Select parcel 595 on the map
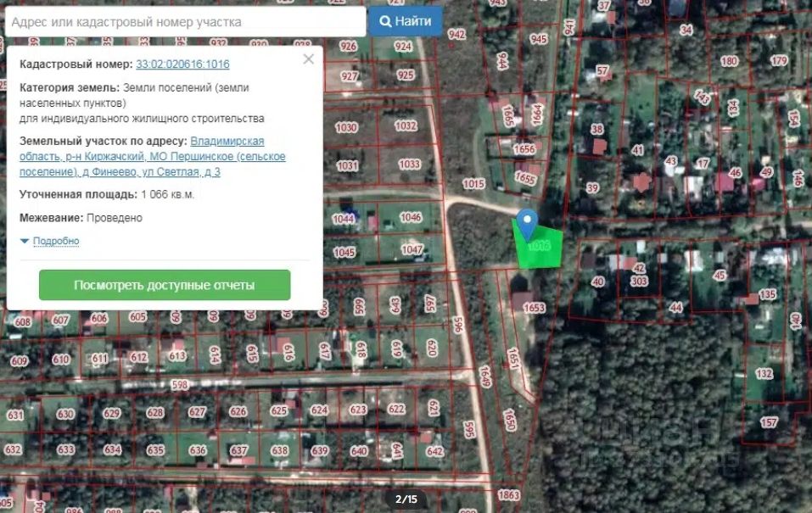 pyautogui.click(x=469, y=429)
